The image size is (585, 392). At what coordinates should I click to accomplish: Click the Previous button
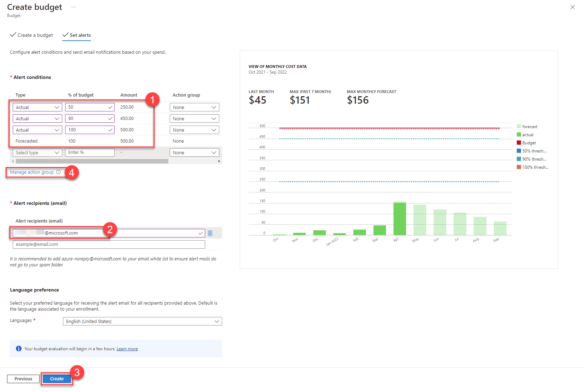pos(23,379)
